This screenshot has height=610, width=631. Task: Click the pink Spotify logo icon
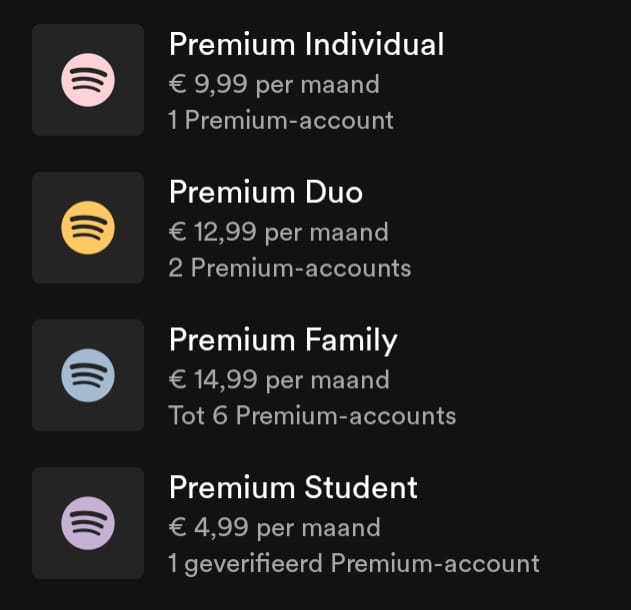(88, 80)
